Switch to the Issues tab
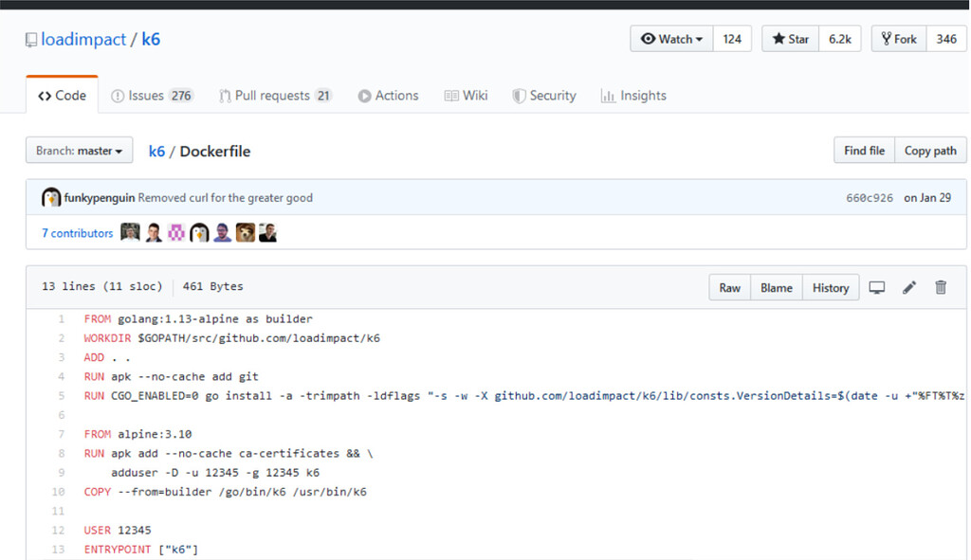The width and height of the screenshot is (971, 560). coord(152,96)
